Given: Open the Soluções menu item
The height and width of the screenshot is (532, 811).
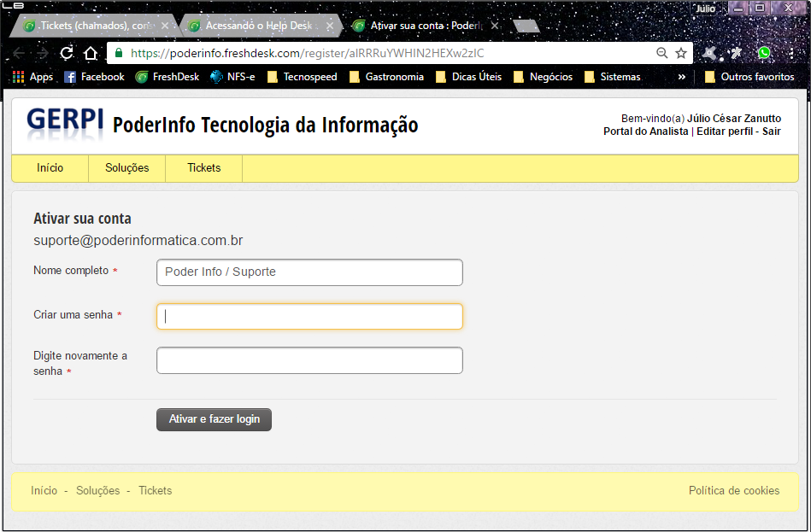Looking at the screenshot, I should pyautogui.click(x=126, y=168).
